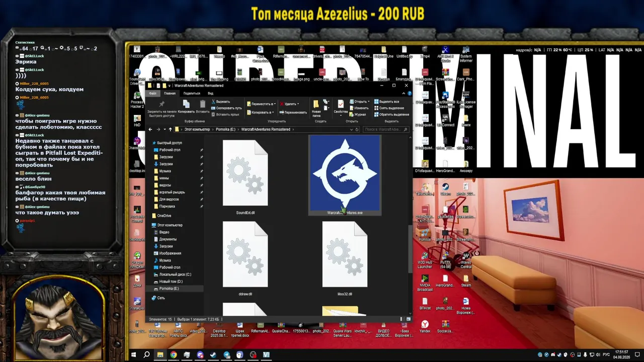This screenshot has width=644, height=362.
Task: Click Переименовать in the ribbon
Action: pos(293,112)
